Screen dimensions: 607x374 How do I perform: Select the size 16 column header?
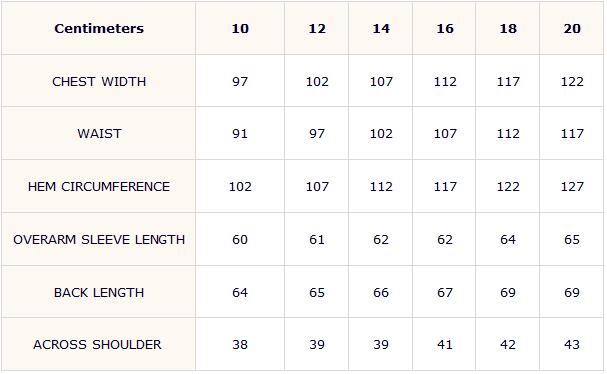point(445,29)
